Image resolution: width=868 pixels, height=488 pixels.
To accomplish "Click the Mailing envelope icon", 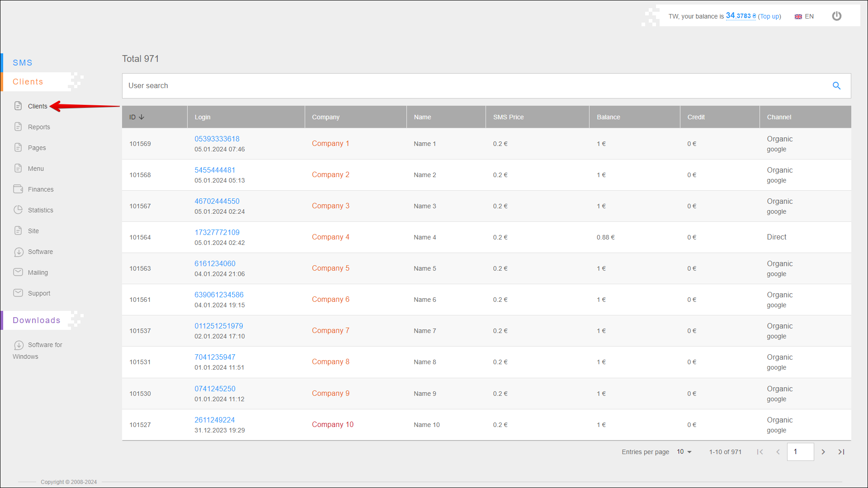I will click(18, 272).
